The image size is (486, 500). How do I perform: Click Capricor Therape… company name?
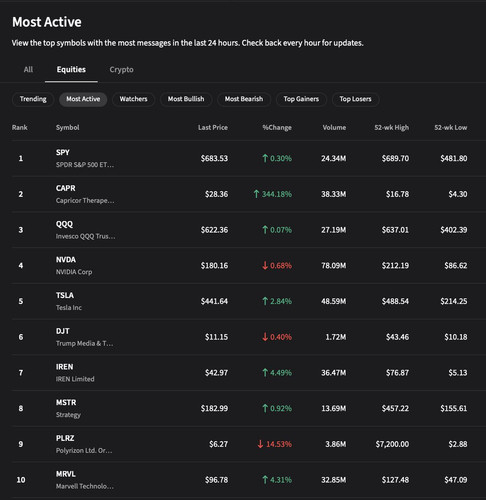(85, 200)
